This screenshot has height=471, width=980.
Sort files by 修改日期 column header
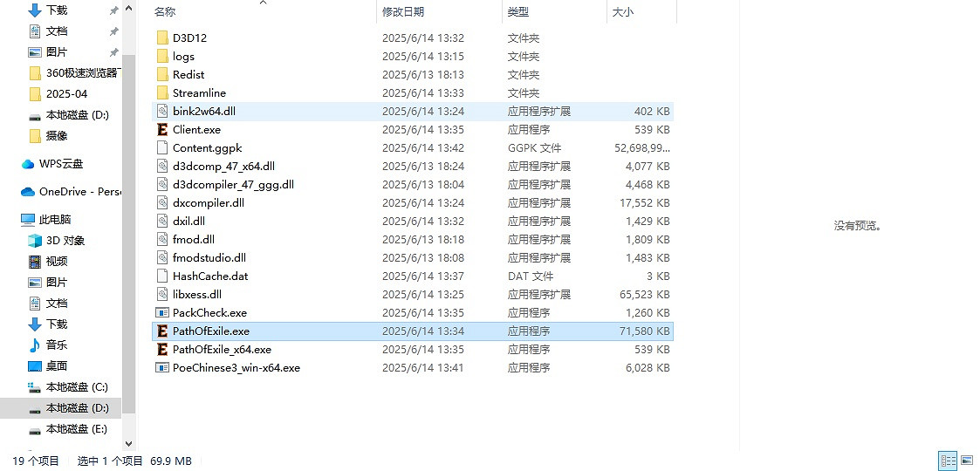click(403, 12)
